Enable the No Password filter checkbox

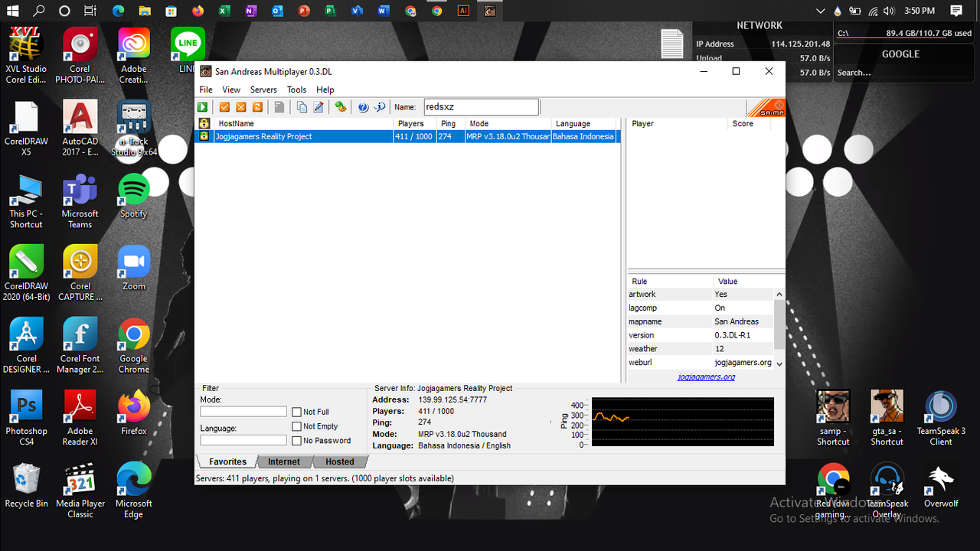point(297,441)
